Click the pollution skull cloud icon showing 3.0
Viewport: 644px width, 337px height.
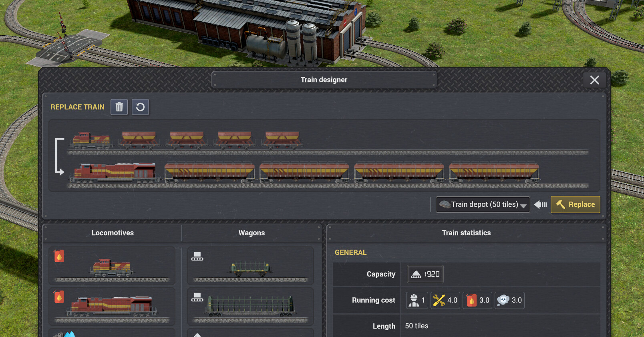(509, 300)
